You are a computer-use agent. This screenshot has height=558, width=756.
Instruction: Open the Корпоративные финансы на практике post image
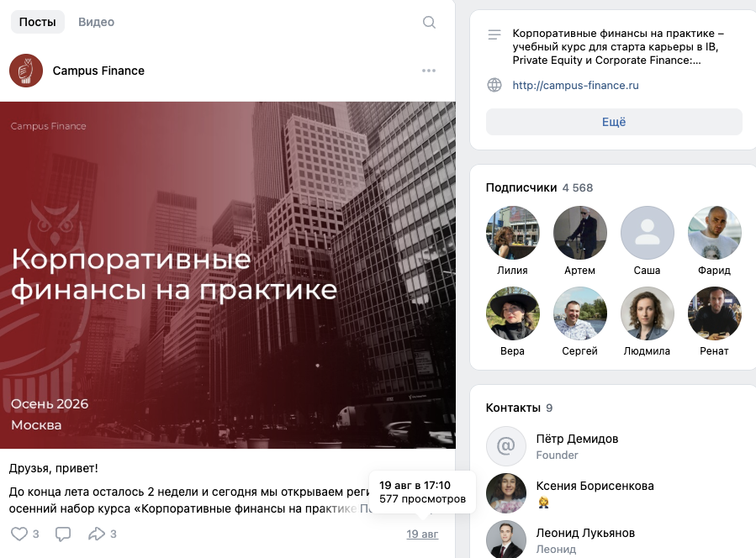point(228,275)
